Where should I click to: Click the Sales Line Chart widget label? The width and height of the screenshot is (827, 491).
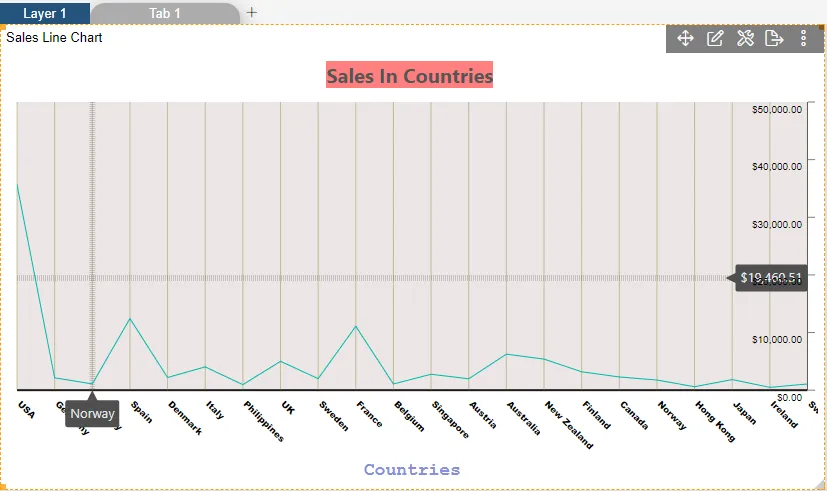54,38
